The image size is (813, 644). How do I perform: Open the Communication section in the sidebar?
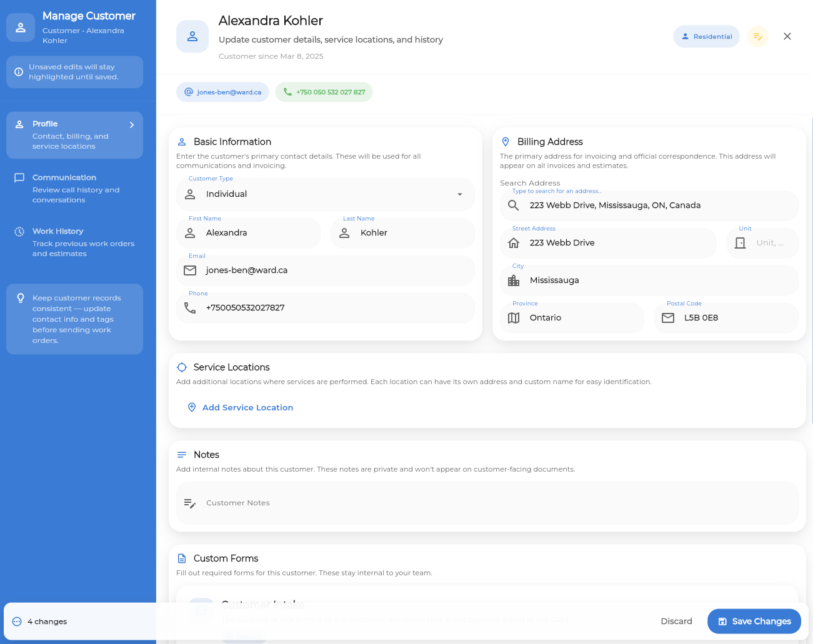[74, 188]
